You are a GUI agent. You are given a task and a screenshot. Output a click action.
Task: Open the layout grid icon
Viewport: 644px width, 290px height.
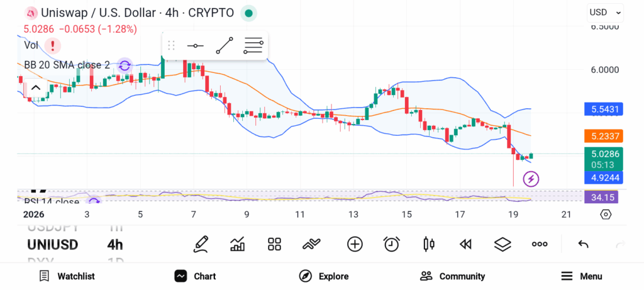pos(274,244)
